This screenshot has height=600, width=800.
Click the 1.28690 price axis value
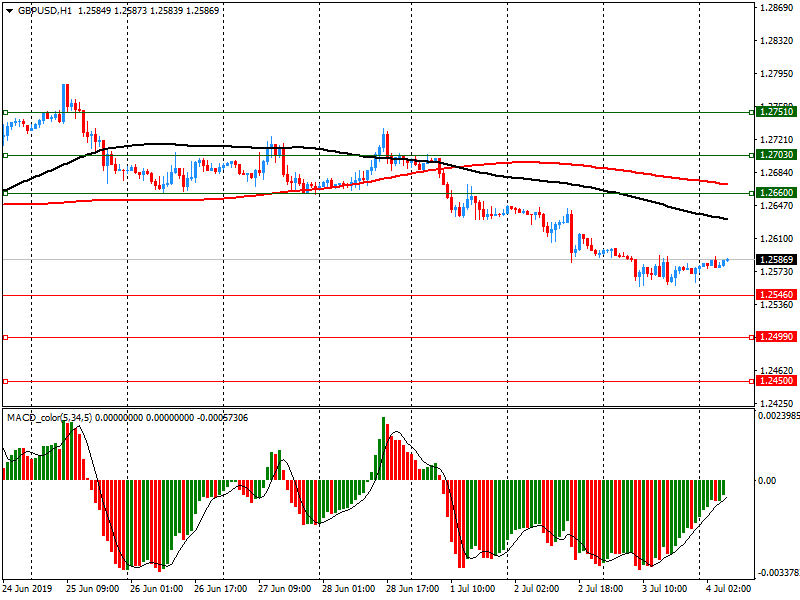click(777, 8)
